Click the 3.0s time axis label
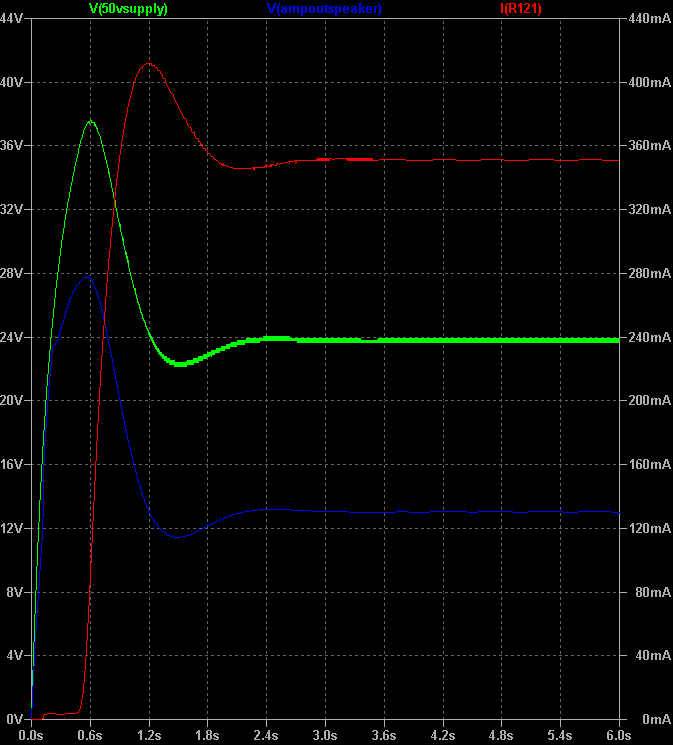This screenshot has height=745, width=673. pos(325,735)
